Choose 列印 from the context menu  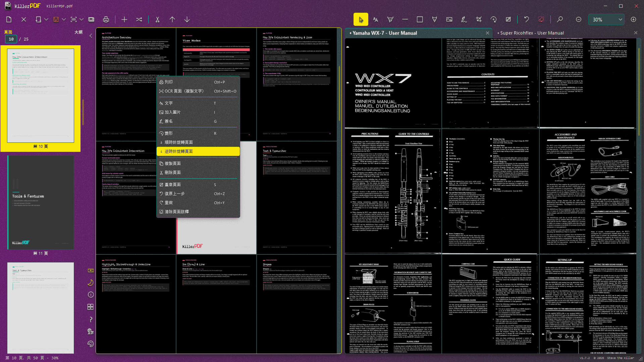click(x=198, y=82)
